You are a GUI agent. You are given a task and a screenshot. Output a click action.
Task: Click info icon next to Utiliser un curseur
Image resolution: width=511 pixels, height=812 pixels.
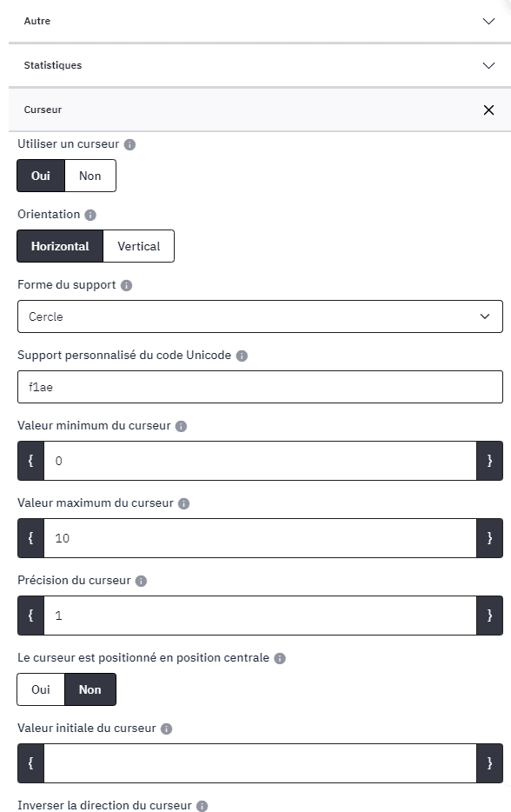tap(130, 144)
